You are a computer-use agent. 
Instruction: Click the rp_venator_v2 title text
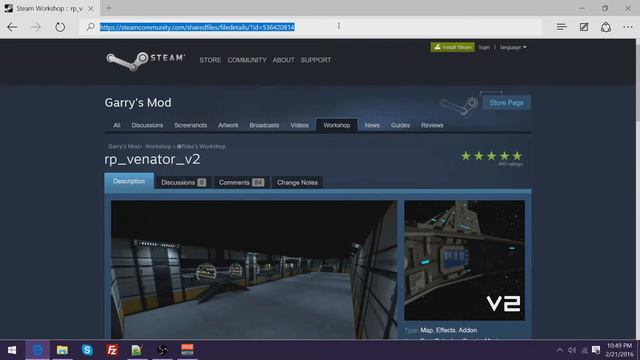[152, 159]
